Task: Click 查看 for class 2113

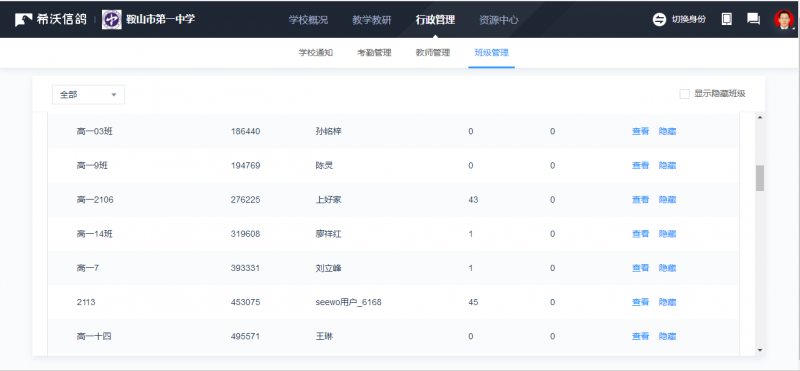Action: tap(640, 302)
